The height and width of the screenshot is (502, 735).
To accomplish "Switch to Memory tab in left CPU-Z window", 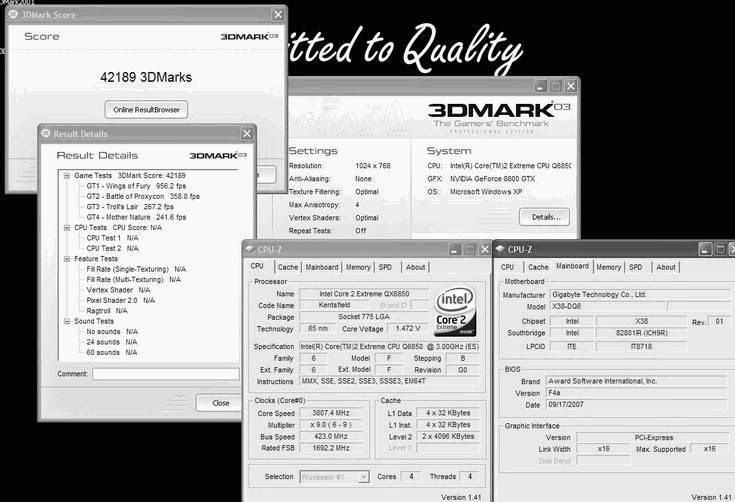I will [358, 267].
